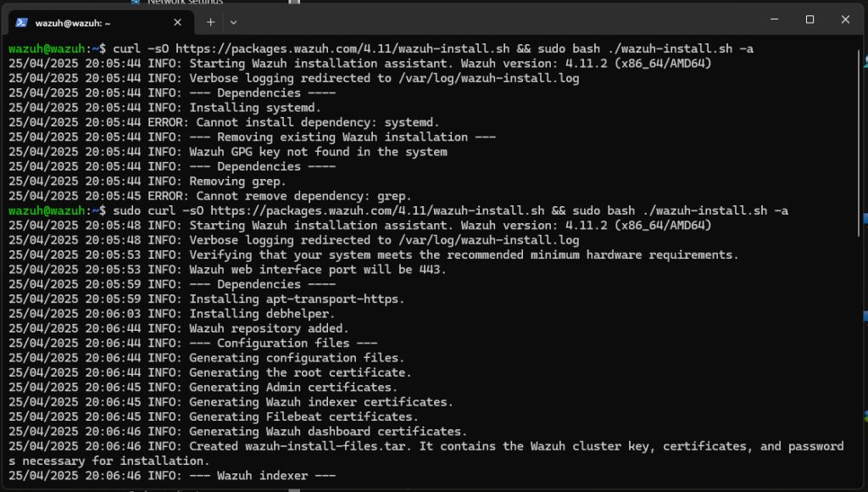Click the empty title bar area beside tabs
The width and height of the screenshot is (868, 492).
498,20
